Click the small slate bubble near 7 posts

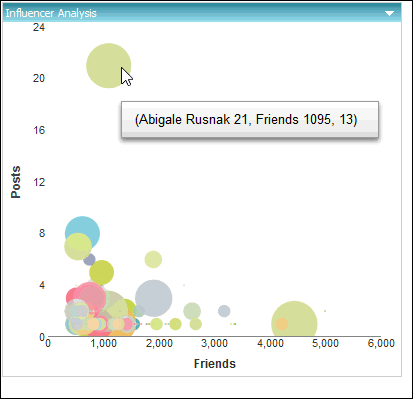[x=89, y=259]
